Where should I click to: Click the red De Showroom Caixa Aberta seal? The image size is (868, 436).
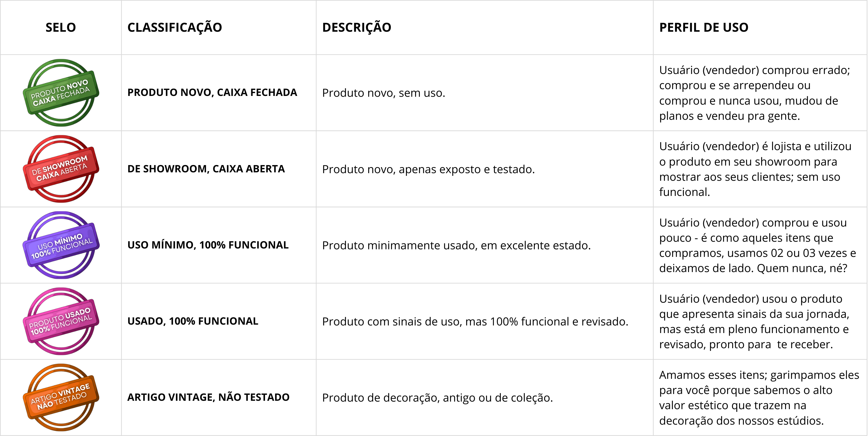61,169
